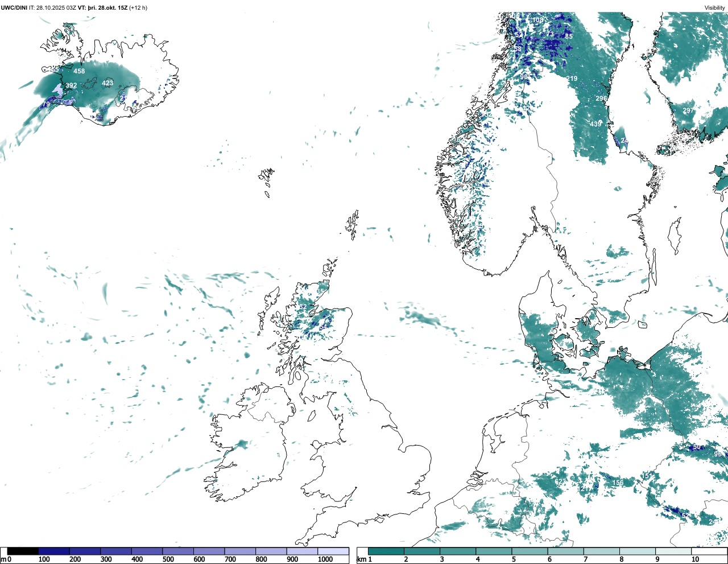
Task: Click the dark navy 100–200 m legend swatch
Action: tap(54, 551)
